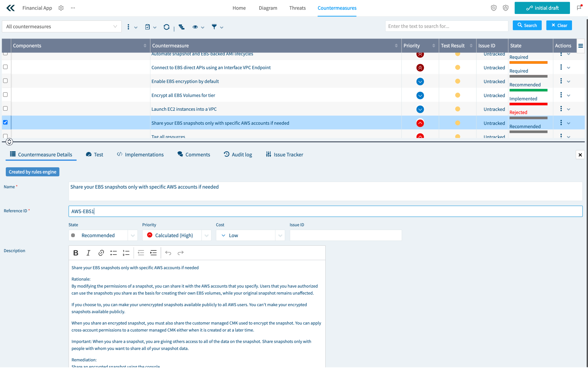Open the 'All countermeasures' filter dropdown
Screen dimensions: 588x368
click(x=61, y=26)
